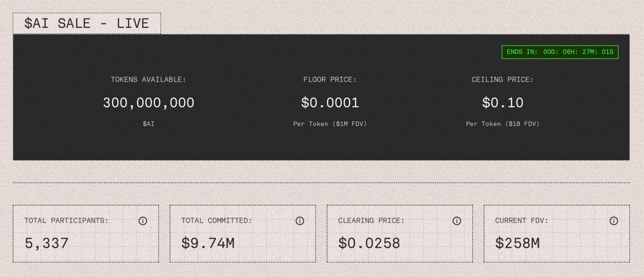
Task: Click the 300,000,000 tokens available value
Action: tap(148, 103)
